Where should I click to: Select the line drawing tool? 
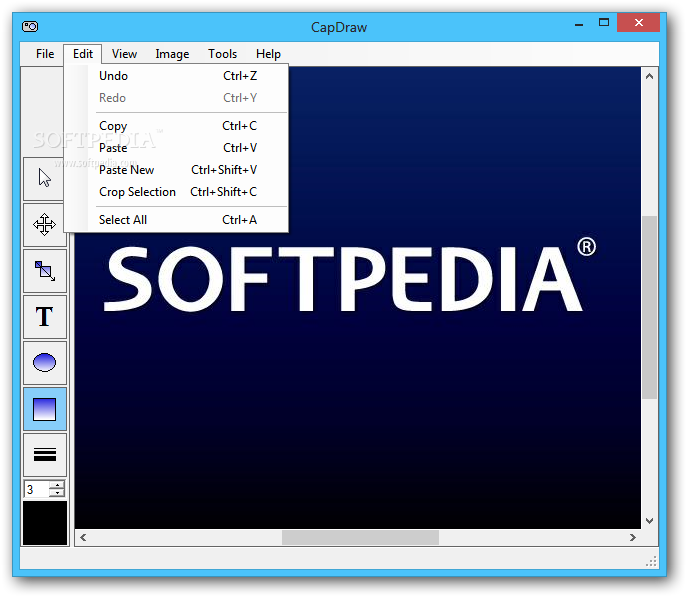pos(45,455)
